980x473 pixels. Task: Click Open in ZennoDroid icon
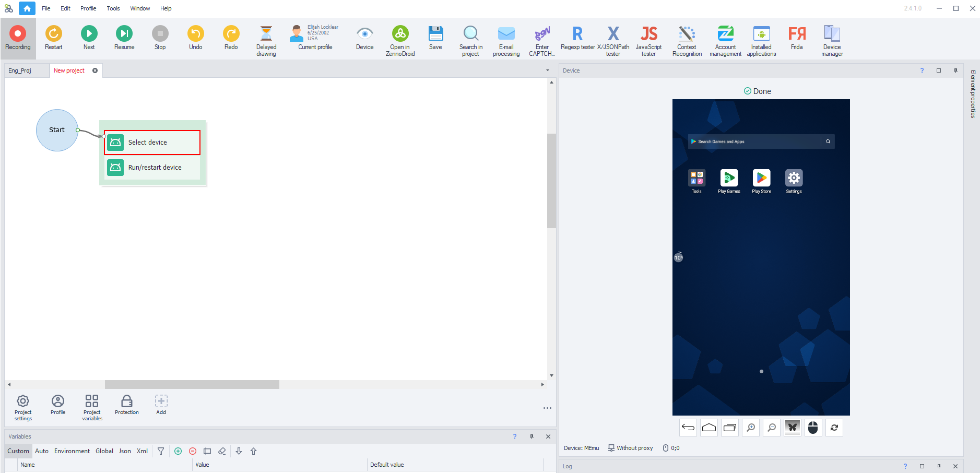point(400,39)
